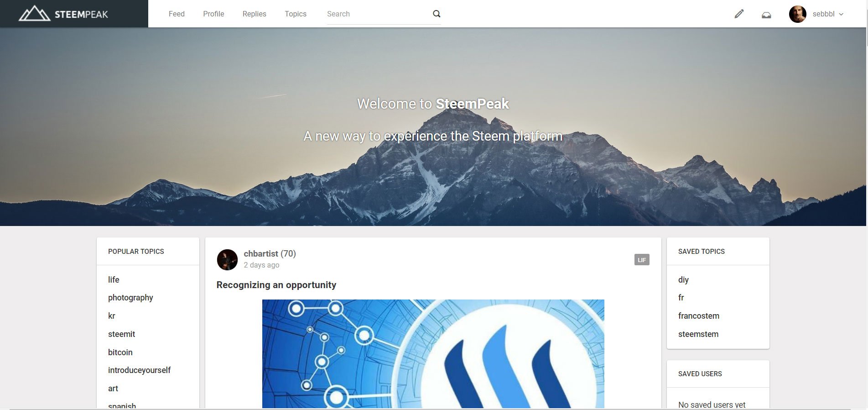The width and height of the screenshot is (868, 410).
Task: Open the pencil write-post icon
Action: 739,14
